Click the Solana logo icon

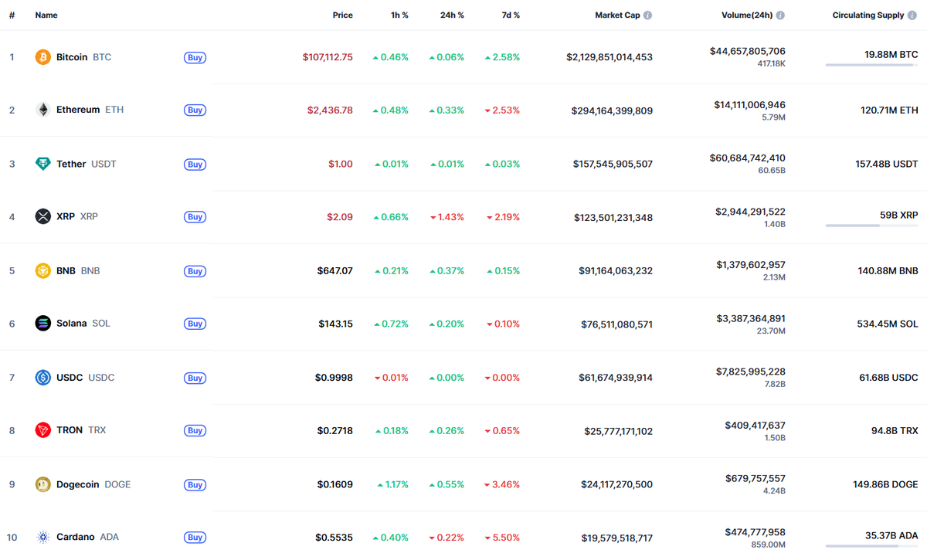pyautogui.click(x=42, y=323)
